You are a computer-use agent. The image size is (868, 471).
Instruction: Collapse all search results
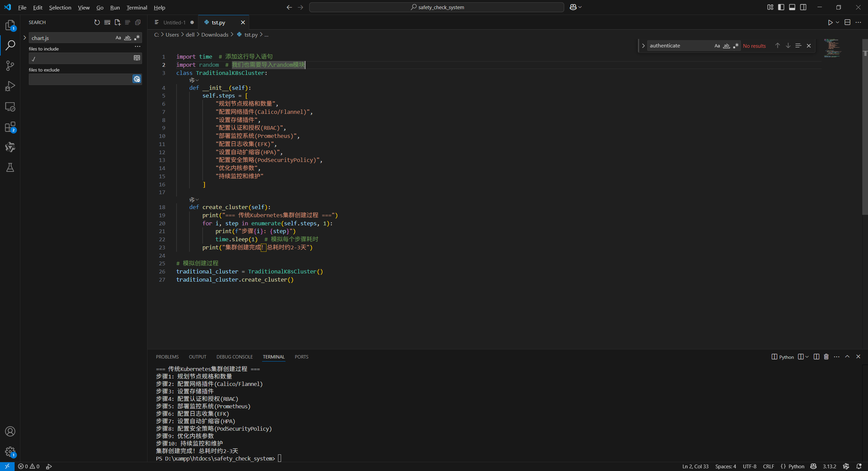coord(138,22)
